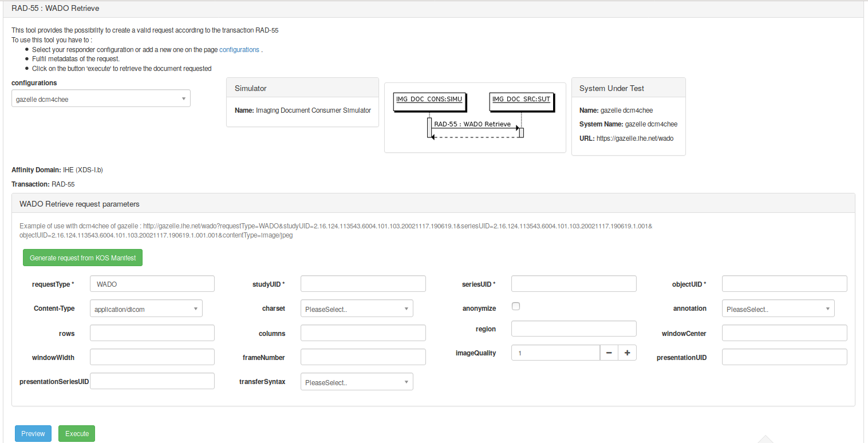
Task: Click the minus button for imageQuality
Action: (x=609, y=353)
